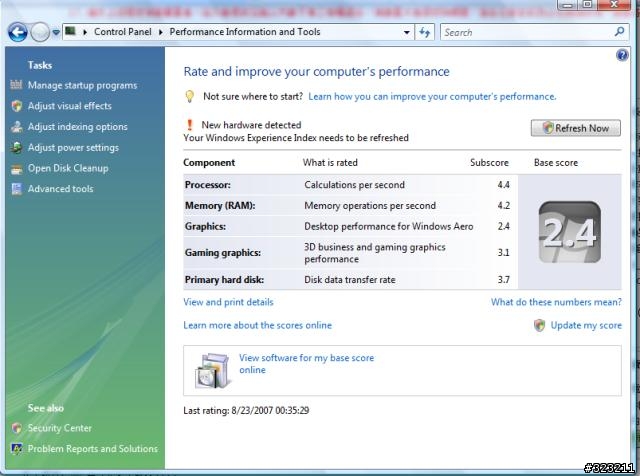The width and height of the screenshot is (640, 476).
Task: Open Security Center under See also
Action: coord(60,428)
